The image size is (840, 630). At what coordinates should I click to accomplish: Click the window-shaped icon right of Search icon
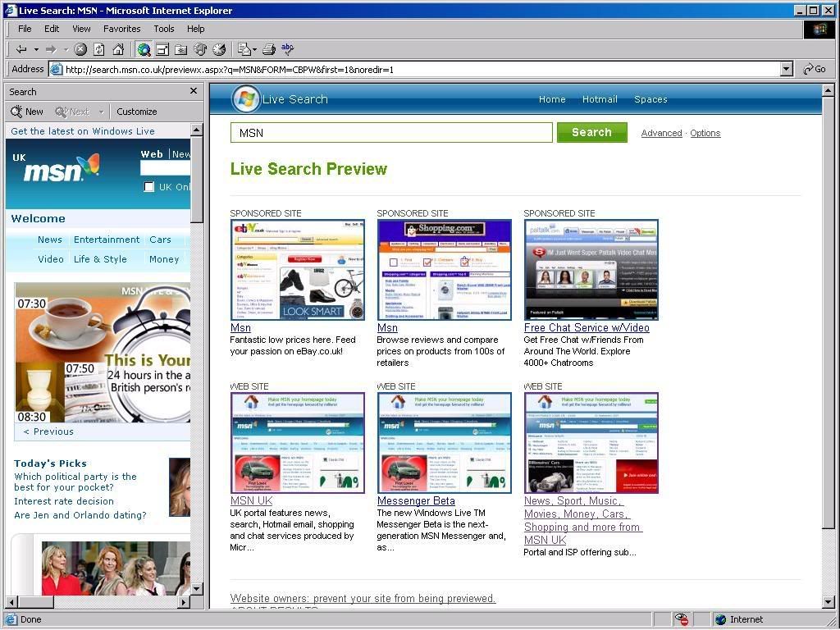point(162,50)
